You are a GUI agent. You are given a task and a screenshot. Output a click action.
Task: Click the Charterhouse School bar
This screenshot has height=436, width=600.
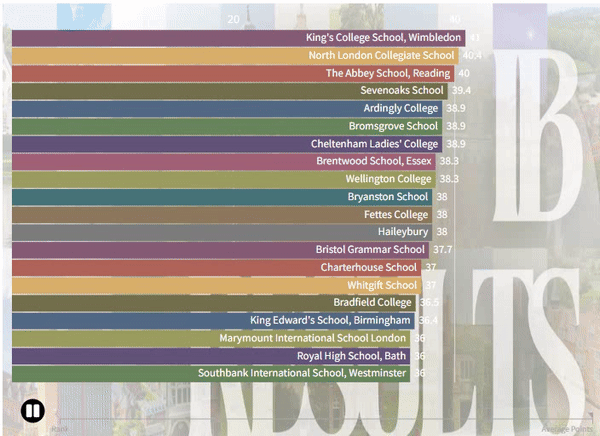click(x=217, y=268)
